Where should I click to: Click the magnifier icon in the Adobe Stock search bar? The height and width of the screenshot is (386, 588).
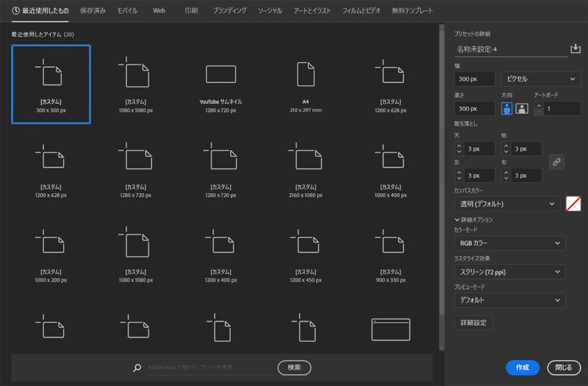pyautogui.click(x=138, y=368)
